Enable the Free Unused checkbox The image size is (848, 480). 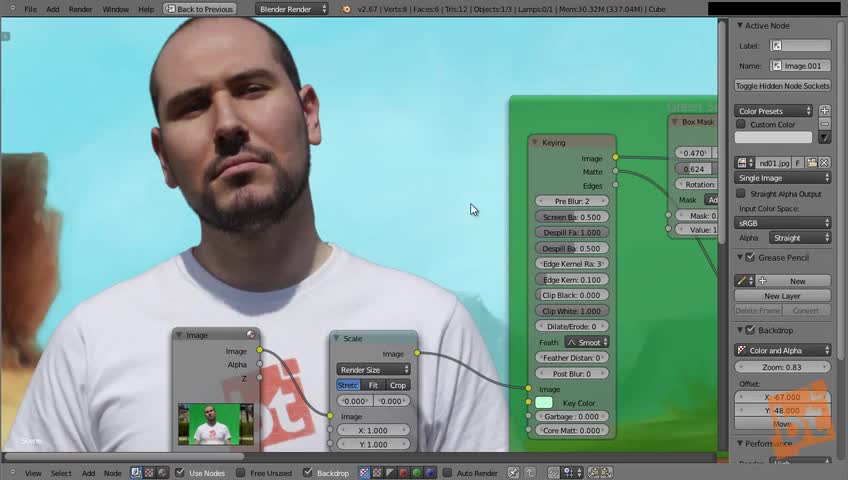[x=241, y=472]
